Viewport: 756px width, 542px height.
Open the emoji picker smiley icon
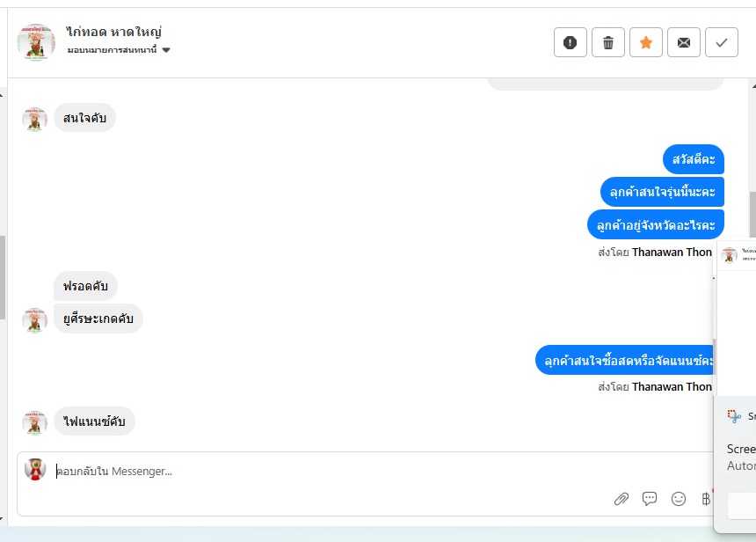click(679, 499)
